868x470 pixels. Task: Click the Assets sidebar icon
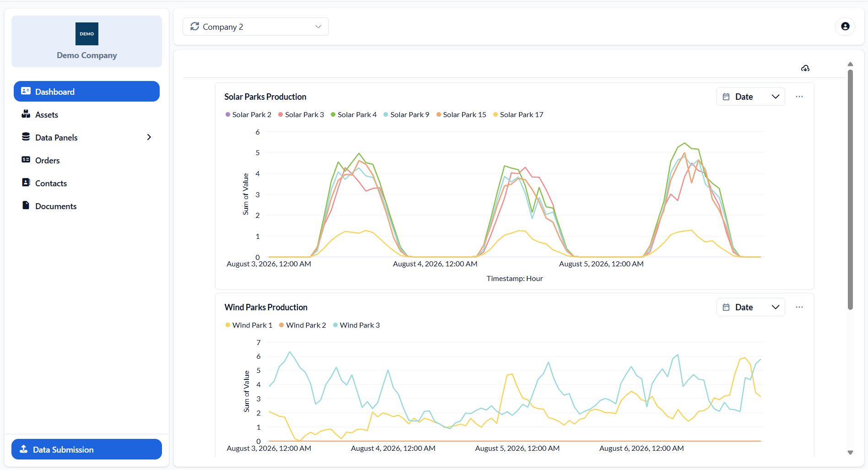tap(26, 114)
